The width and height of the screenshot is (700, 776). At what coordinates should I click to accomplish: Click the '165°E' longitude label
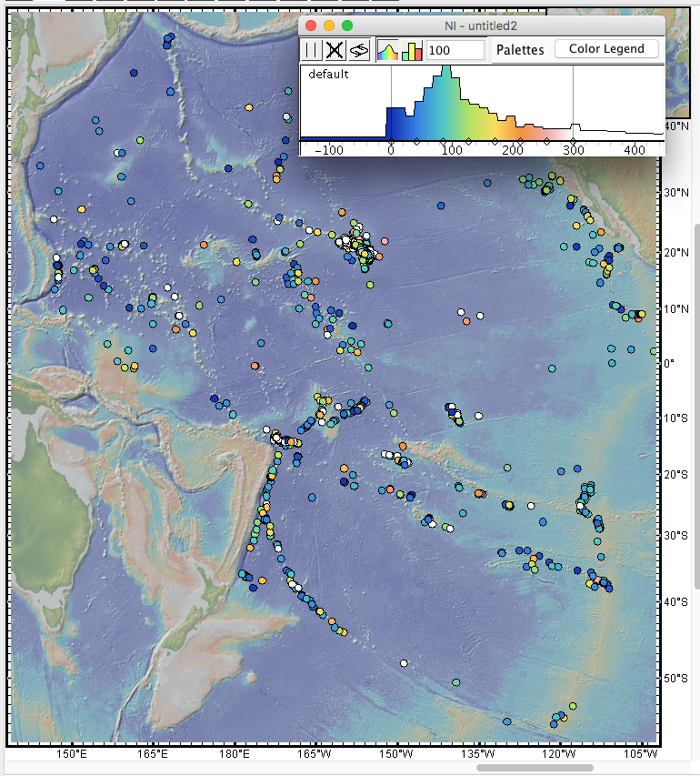153,754
